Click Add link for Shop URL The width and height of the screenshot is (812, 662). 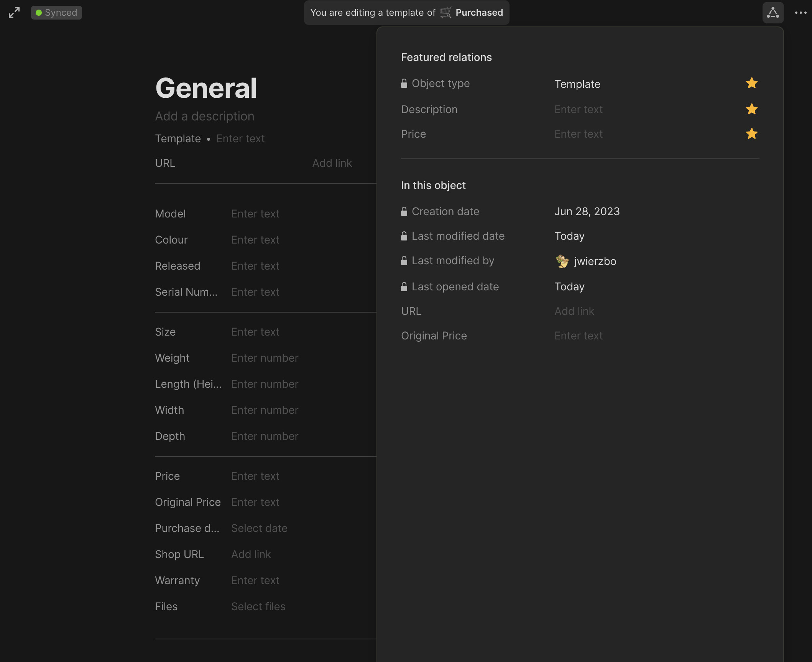point(251,555)
